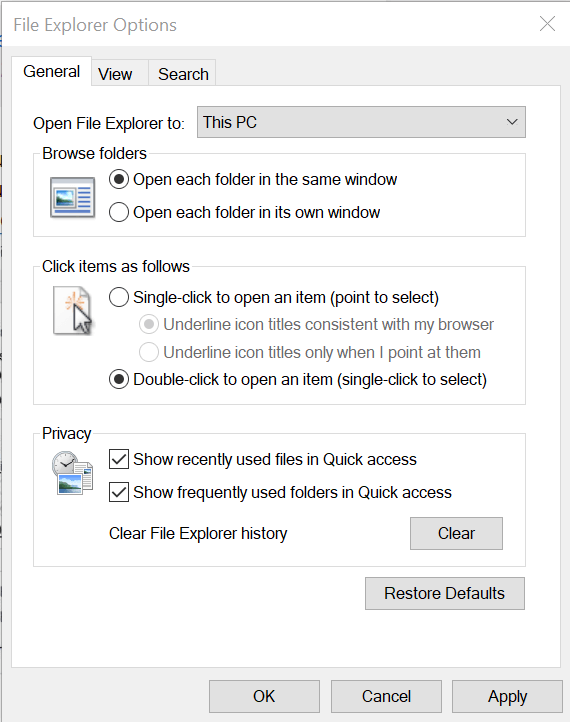Image resolution: width=570 pixels, height=722 pixels.
Task: Click the Restore Defaults button
Action: [x=445, y=593]
